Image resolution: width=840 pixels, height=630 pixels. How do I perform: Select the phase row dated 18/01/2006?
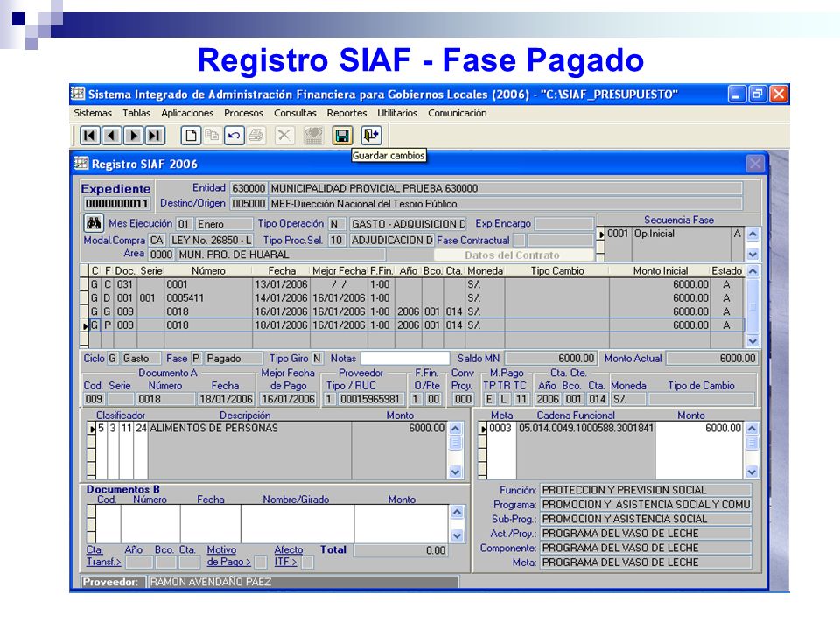point(416,325)
